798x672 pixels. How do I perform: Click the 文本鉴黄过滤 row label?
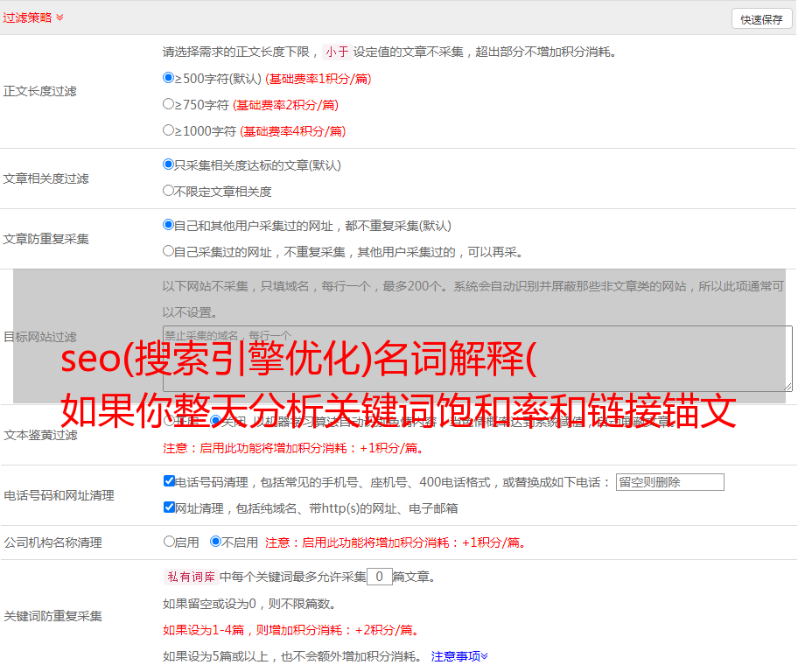[41, 435]
